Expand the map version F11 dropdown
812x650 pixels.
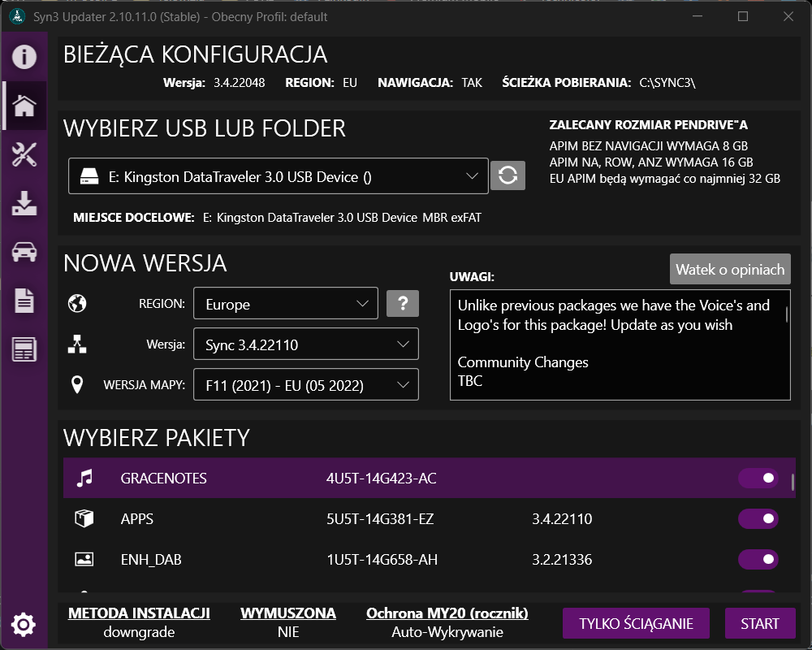click(306, 385)
